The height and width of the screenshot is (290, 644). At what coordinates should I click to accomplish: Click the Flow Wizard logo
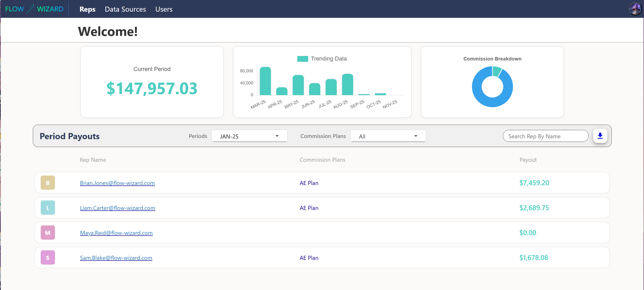pyautogui.click(x=34, y=9)
